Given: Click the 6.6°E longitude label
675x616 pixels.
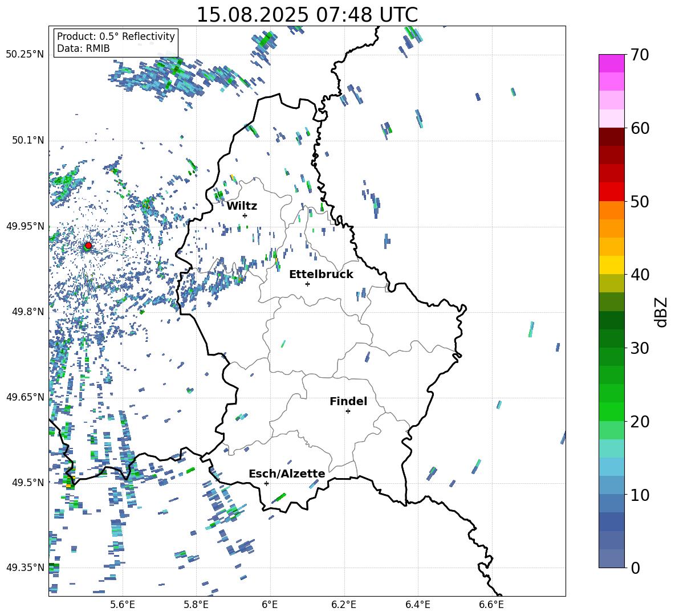Looking at the screenshot, I should click(491, 605).
